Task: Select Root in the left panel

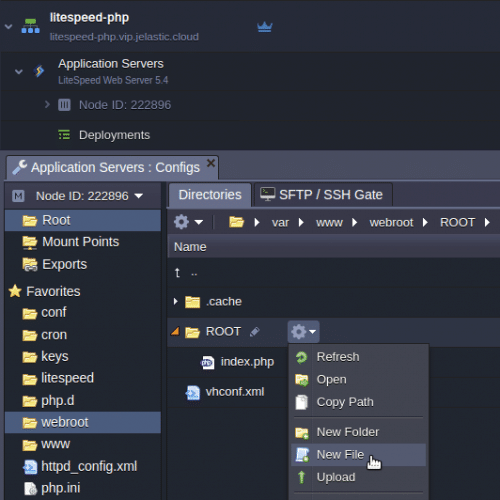Action: tap(83, 220)
